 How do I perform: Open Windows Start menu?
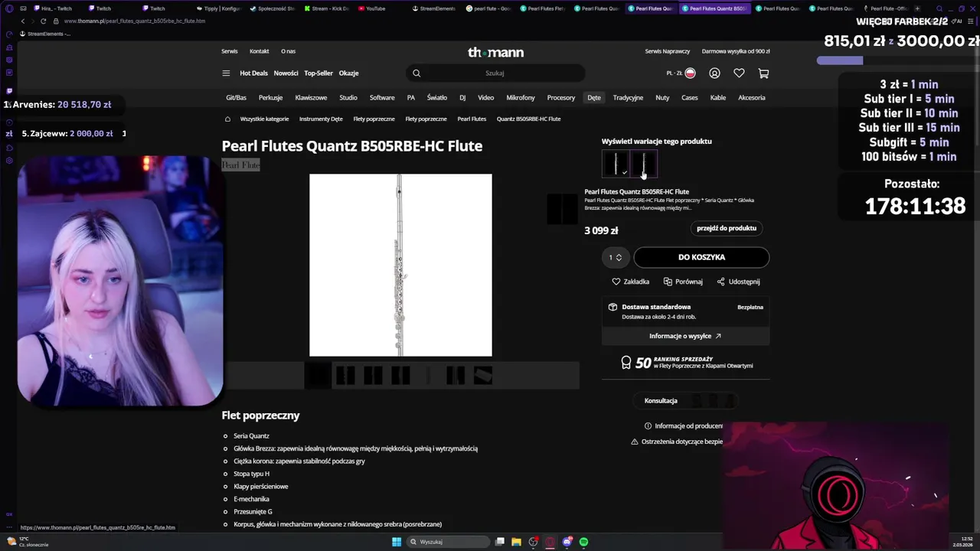(x=397, y=542)
